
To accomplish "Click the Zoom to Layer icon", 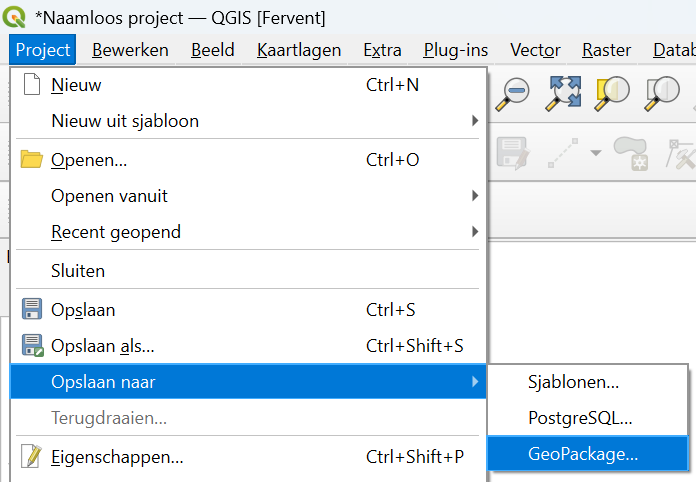I will [x=661, y=92].
